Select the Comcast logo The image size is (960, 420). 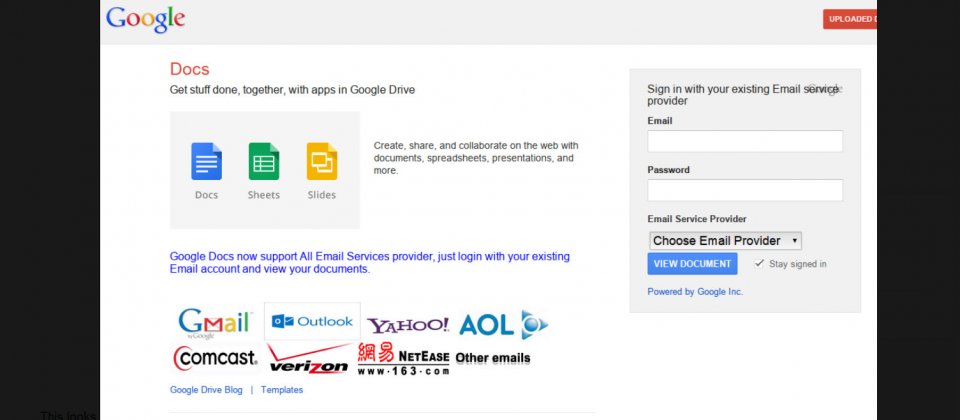coord(215,357)
